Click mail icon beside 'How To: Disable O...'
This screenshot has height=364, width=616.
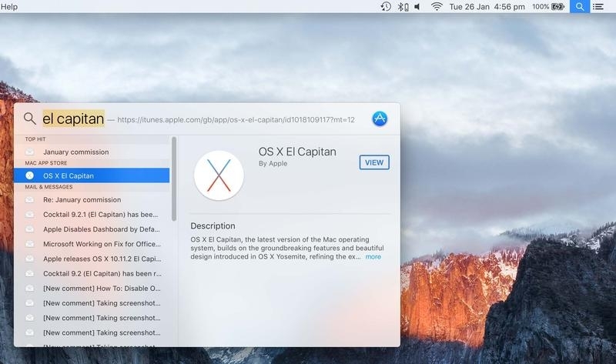[x=29, y=289]
